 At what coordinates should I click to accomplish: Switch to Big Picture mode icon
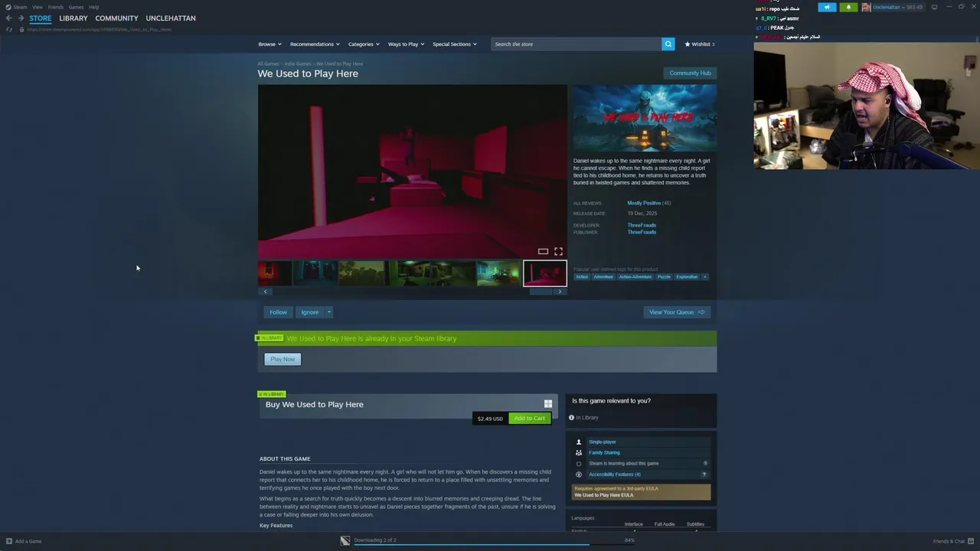(934, 7)
